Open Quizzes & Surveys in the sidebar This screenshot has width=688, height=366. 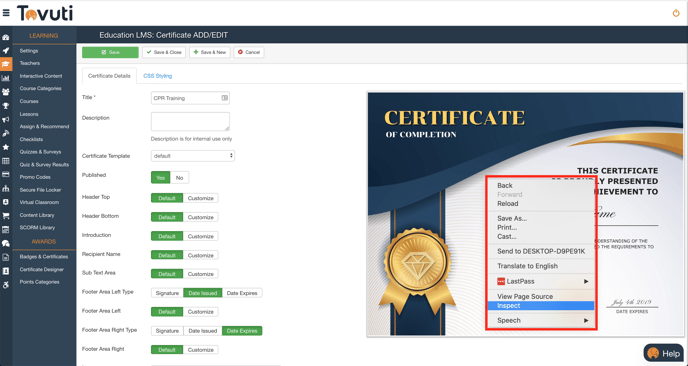point(40,152)
